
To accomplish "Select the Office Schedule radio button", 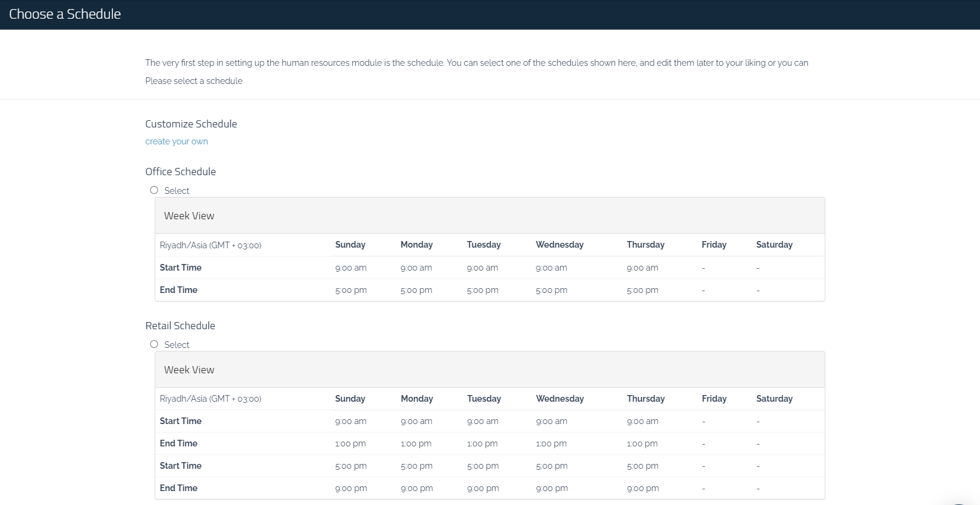I will point(154,190).
